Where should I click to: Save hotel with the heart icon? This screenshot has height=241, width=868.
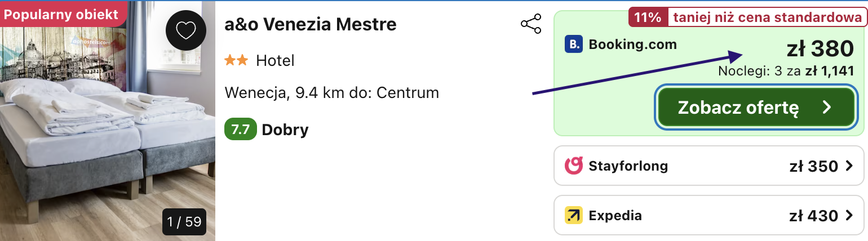(x=185, y=30)
